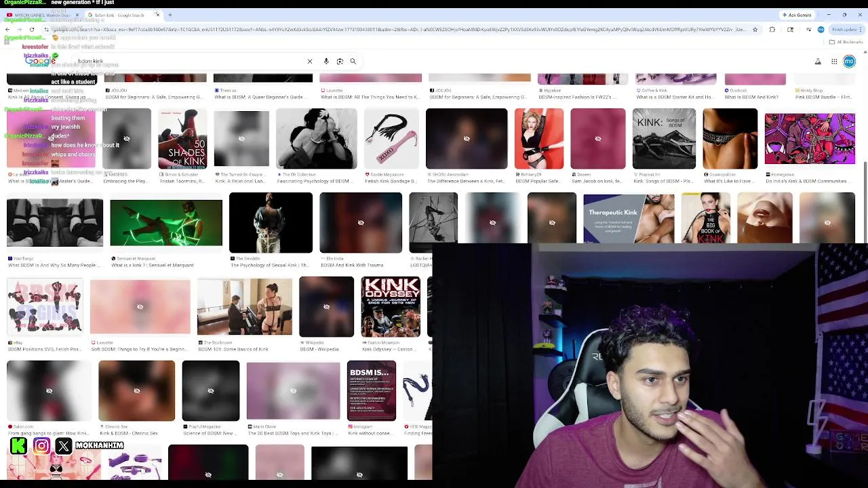Click the Ask Gemini button
Screen dimensions: 868x488
[797, 15]
